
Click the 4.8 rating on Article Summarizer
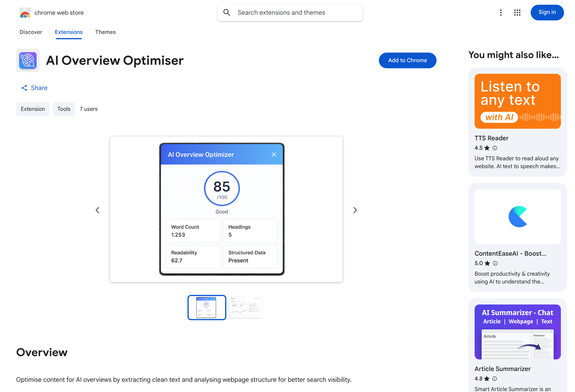[x=479, y=379]
